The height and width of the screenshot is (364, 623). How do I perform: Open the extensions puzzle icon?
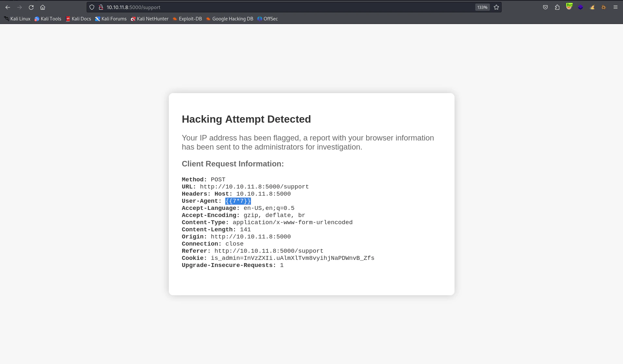point(557,7)
